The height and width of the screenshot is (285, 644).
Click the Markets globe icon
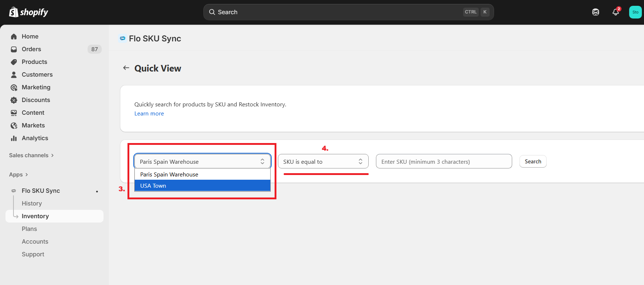(14, 125)
